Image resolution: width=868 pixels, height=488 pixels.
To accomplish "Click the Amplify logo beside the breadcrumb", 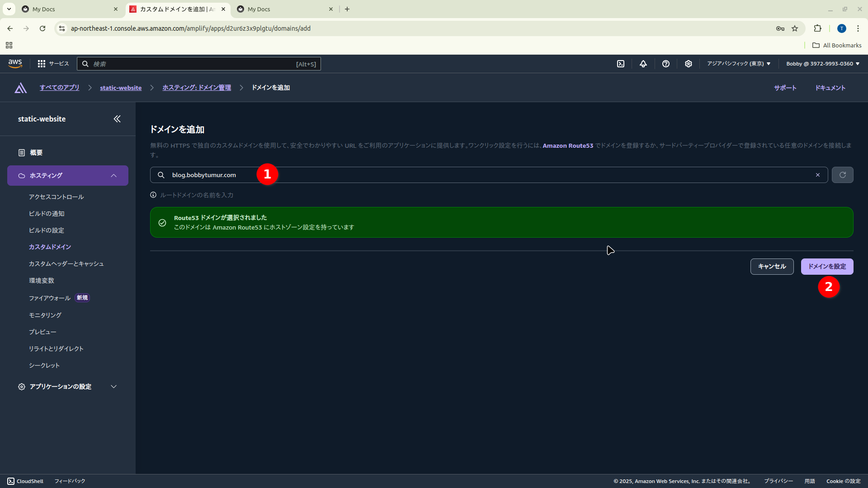I will coord(20,88).
